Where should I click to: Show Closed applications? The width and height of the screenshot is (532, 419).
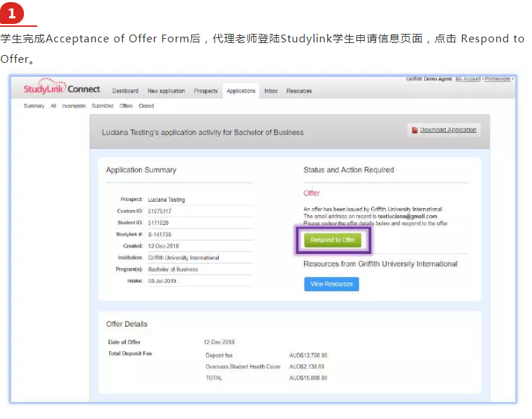146,106
